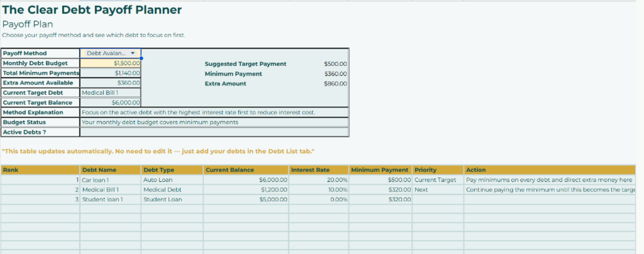
Task: Select the 'Current Target Debt' label cell
Action: 40,93
